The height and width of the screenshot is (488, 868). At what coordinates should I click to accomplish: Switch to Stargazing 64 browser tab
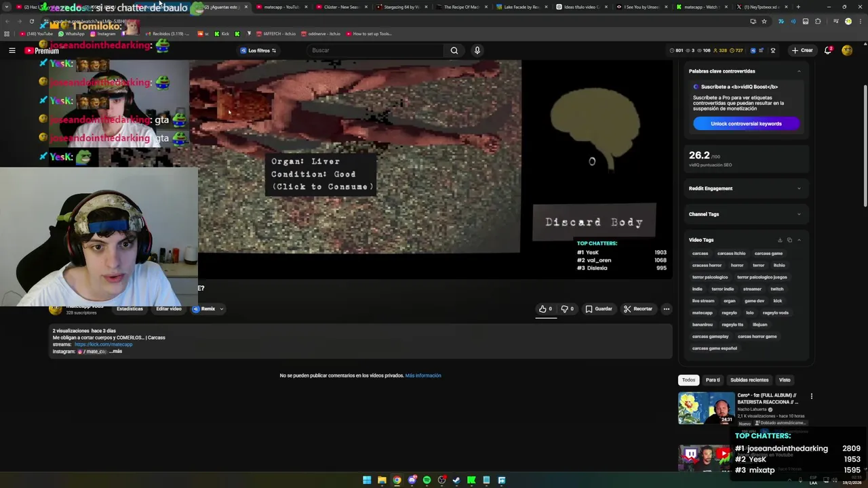coord(402,7)
